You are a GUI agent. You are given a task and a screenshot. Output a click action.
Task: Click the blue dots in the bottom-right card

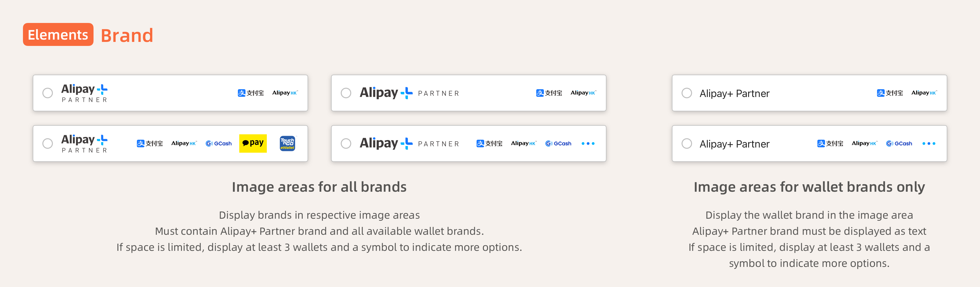[x=929, y=143]
